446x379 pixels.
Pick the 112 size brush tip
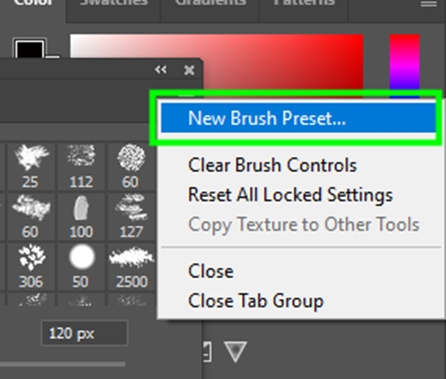click(x=81, y=166)
